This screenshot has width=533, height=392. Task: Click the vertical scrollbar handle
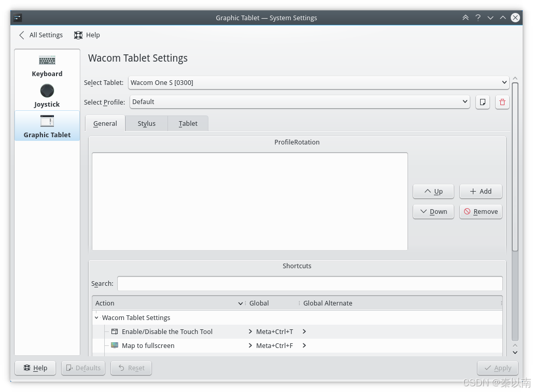pos(515,167)
